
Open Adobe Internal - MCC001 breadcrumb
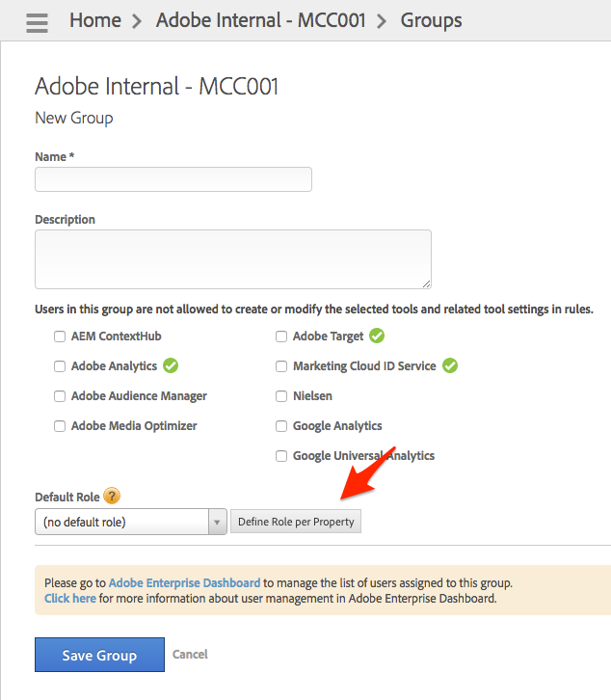click(260, 20)
